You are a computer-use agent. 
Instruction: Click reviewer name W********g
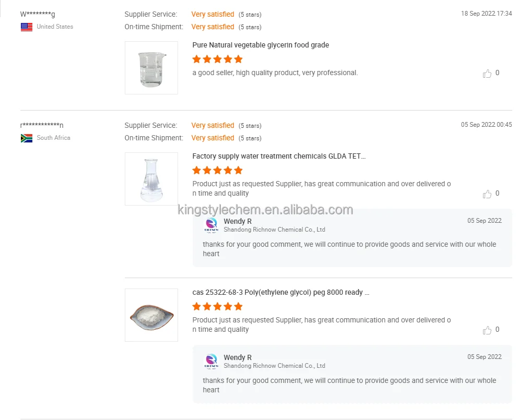coord(38,14)
